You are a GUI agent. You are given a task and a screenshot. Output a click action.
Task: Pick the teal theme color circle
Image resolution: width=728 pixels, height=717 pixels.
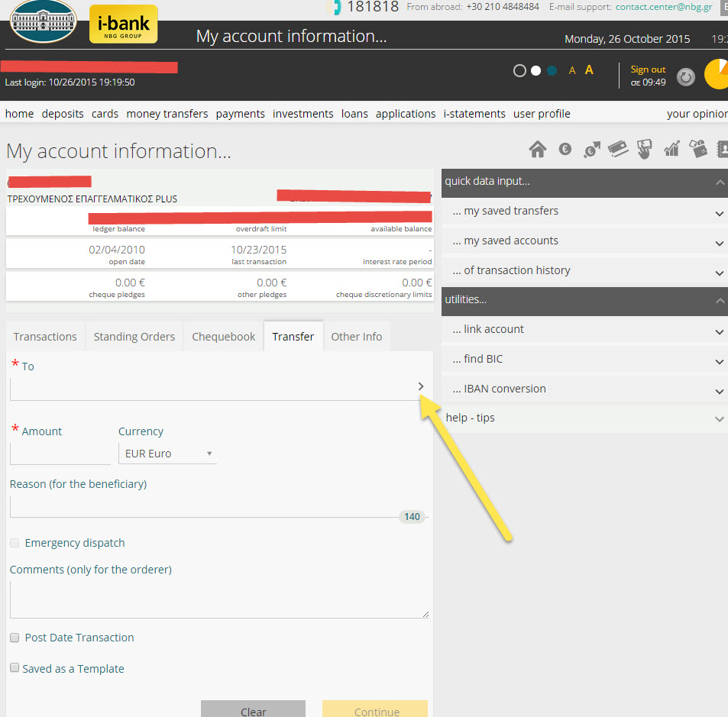tap(552, 70)
